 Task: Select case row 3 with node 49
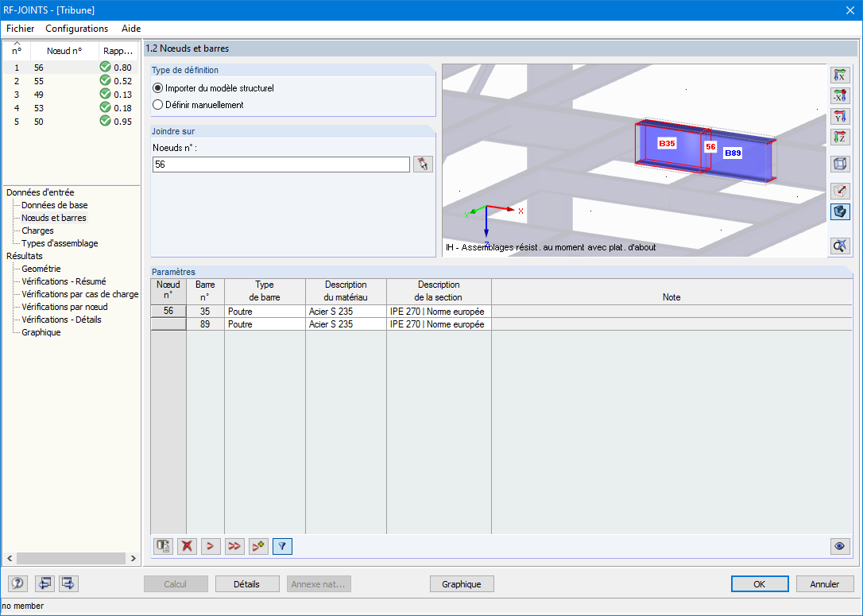(71, 94)
